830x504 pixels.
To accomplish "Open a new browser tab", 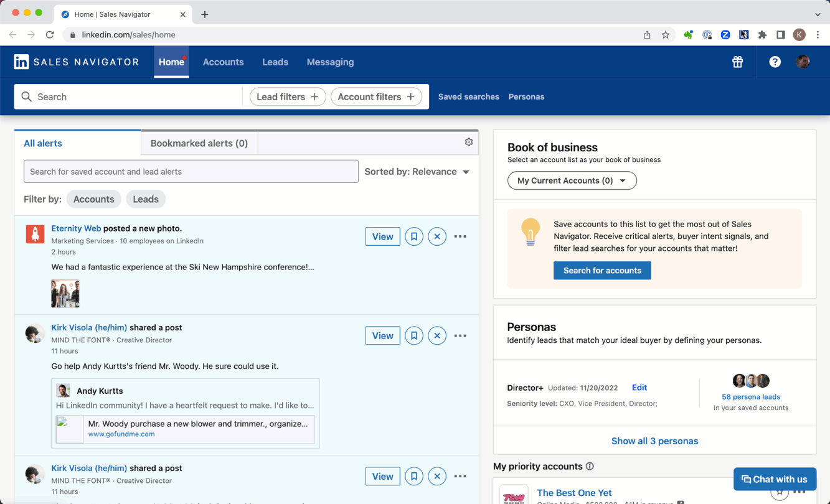I will tap(204, 14).
